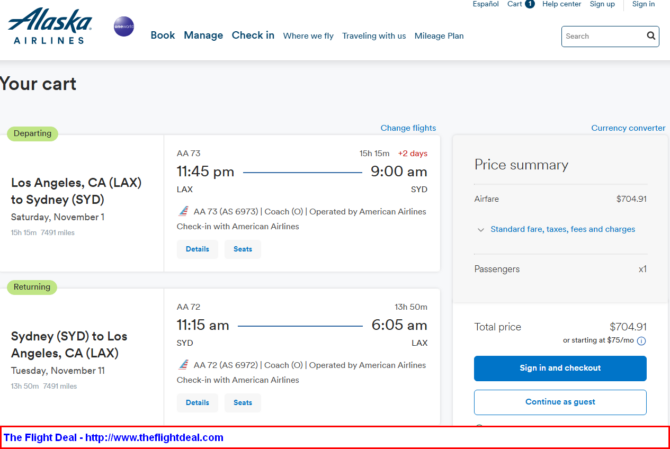Open the Check in menu

253,35
